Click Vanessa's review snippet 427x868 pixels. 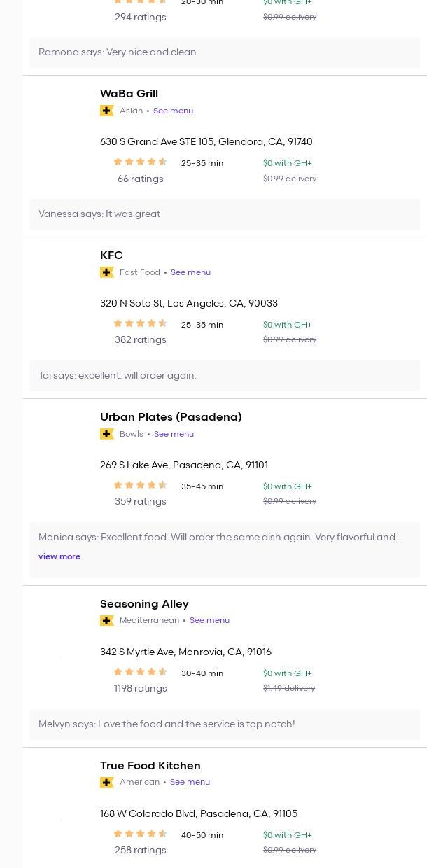pos(99,214)
